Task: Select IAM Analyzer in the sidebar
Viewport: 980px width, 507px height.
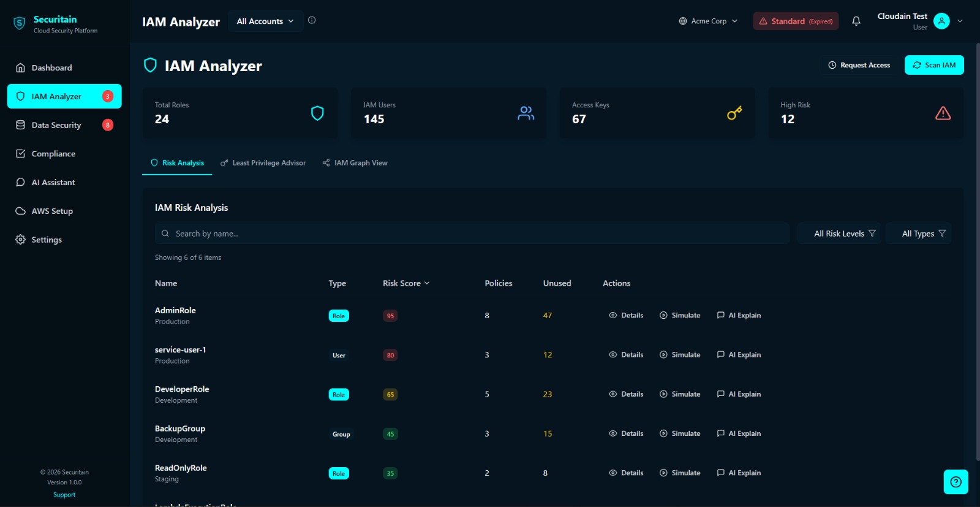Action: 64,96
